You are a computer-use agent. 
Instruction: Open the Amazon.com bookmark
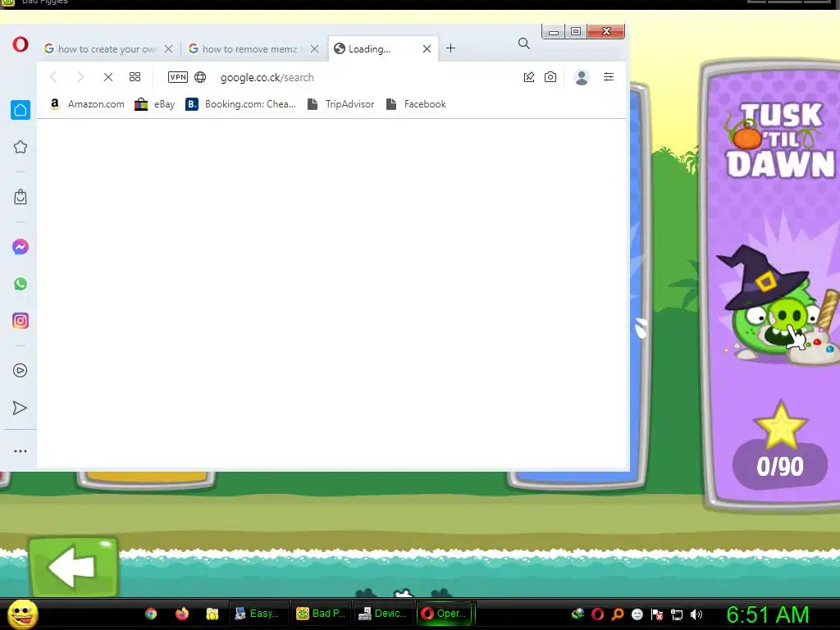coord(87,104)
